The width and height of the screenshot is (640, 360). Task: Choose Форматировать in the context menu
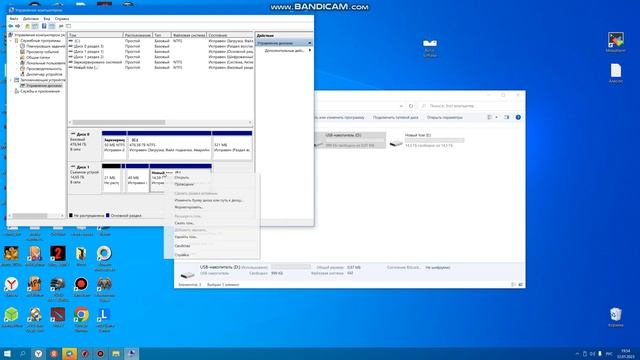pyautogui.click(x=211, y=207)
